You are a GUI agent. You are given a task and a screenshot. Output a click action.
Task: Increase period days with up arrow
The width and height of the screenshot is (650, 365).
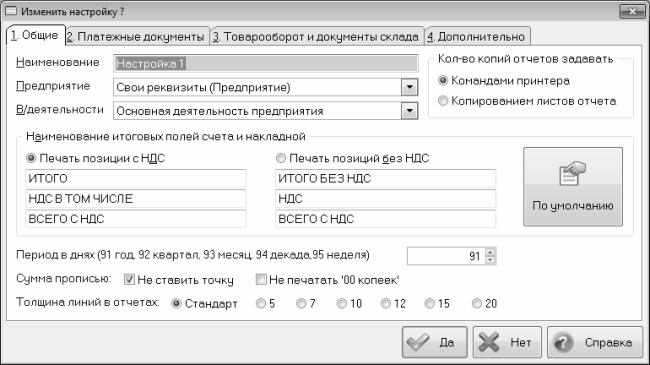pyautogui.click(x=490, y=252)
